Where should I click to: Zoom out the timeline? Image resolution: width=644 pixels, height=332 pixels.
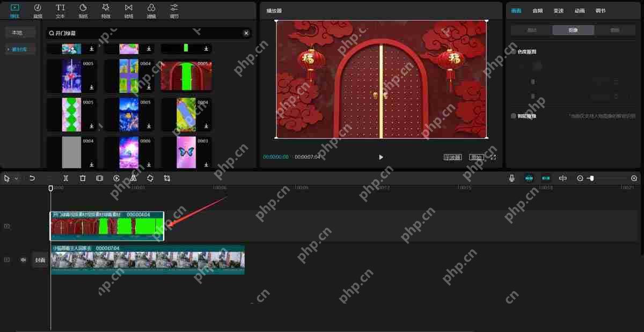coord(580,178)
